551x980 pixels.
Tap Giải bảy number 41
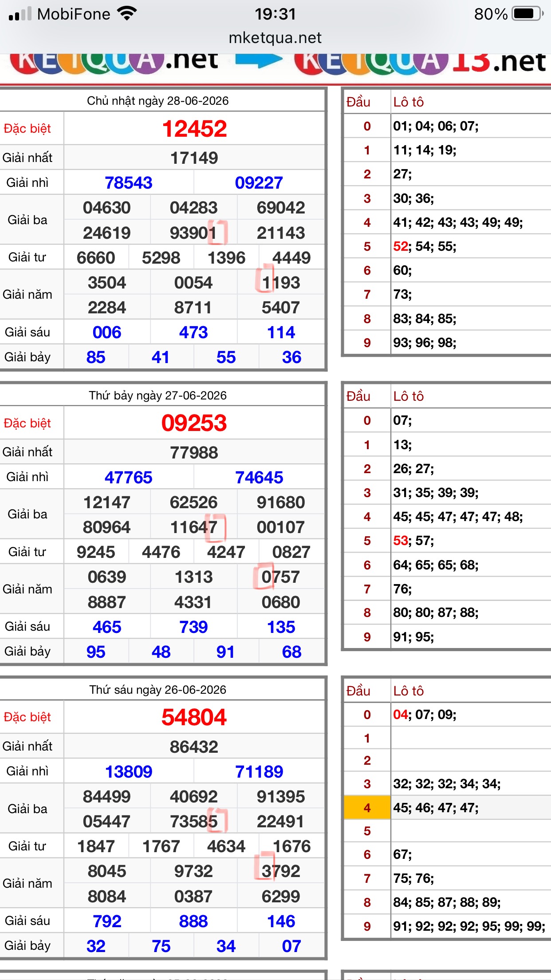(161, 357)
